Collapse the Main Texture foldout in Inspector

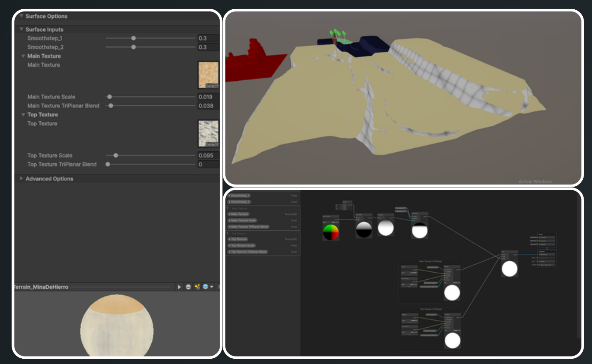(23, 56)
